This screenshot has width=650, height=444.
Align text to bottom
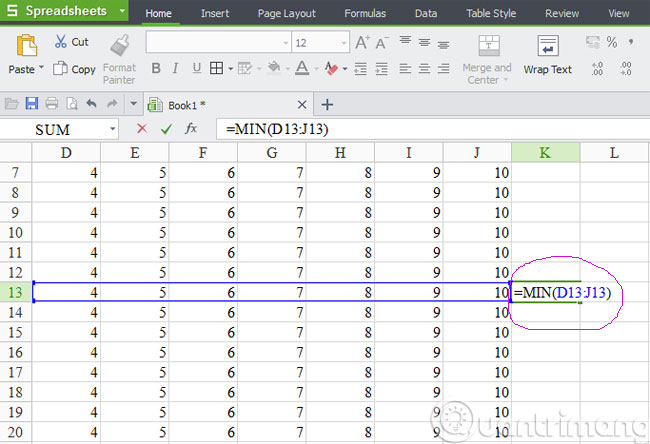[443, 44]
